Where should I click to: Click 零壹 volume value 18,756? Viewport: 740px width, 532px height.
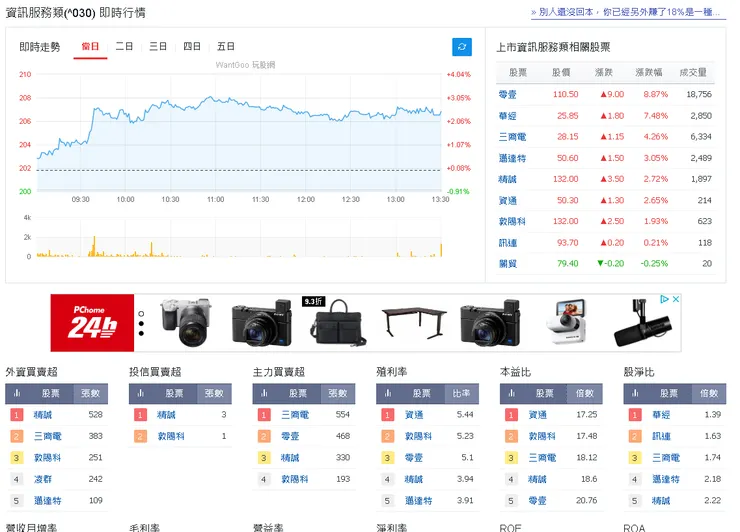tap(699, 94)
